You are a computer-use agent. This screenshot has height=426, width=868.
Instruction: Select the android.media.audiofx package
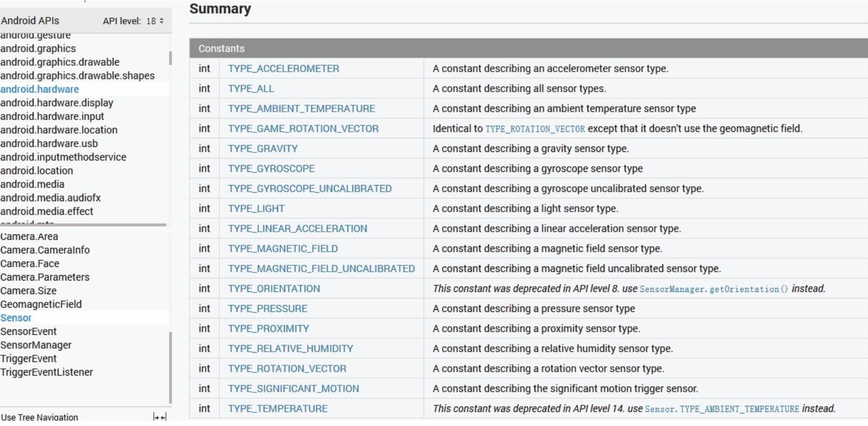[50, 198]
